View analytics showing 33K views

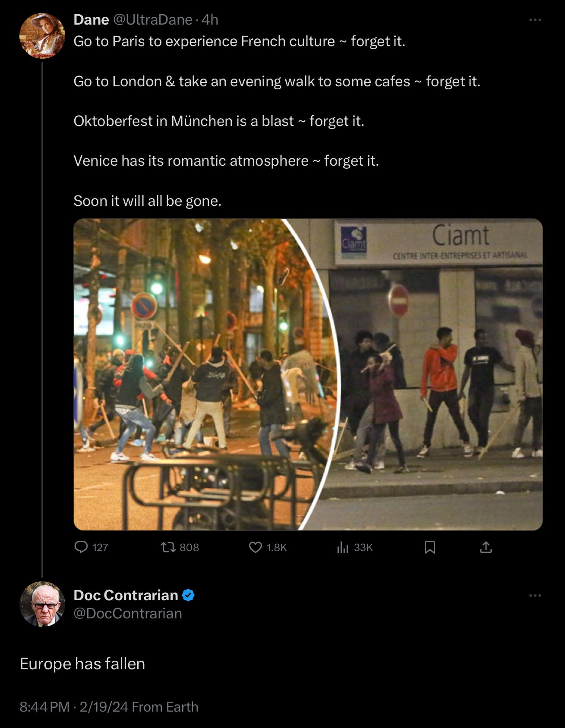point(354,547)
